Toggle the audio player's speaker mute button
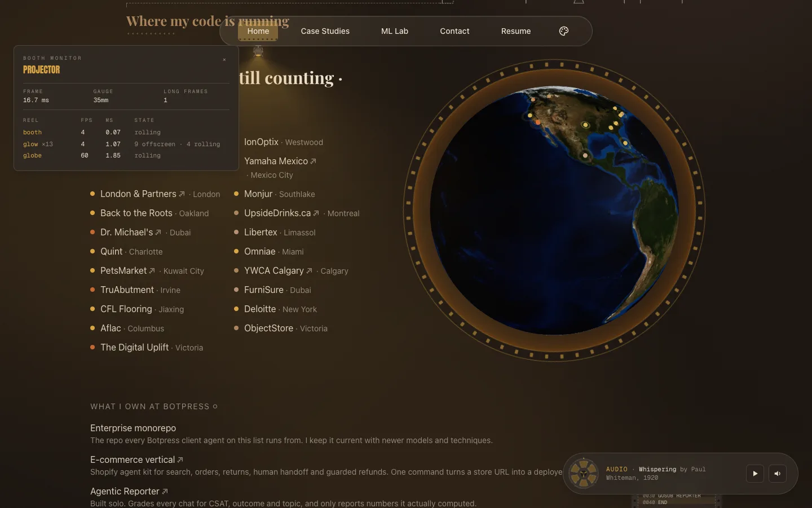The width and height of the screenshot is (812, 508). pyautogui.click(x=778, y=474)
